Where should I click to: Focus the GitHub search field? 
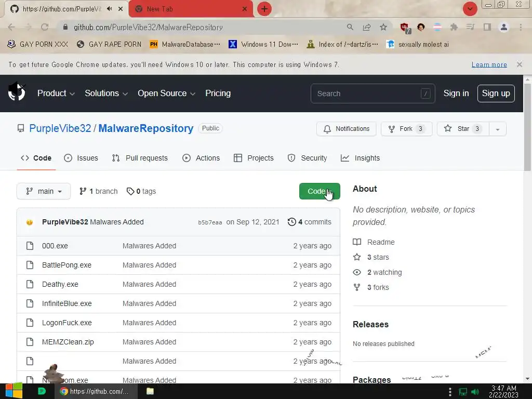[373, 94]
